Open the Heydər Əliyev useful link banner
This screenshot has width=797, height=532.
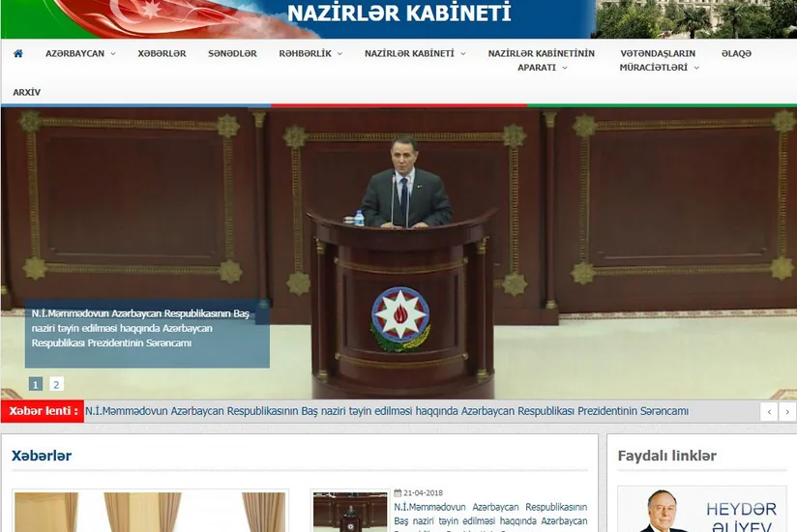click(x=701, y=509)
